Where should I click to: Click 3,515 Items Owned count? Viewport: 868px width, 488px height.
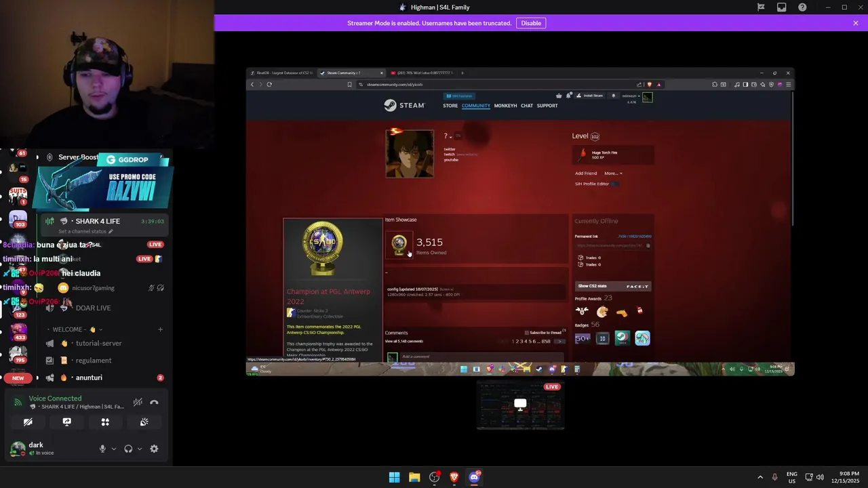pos(431,245)
